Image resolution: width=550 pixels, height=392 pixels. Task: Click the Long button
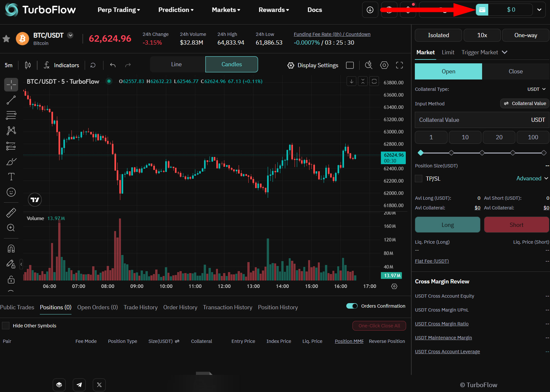tap(448, 225)
